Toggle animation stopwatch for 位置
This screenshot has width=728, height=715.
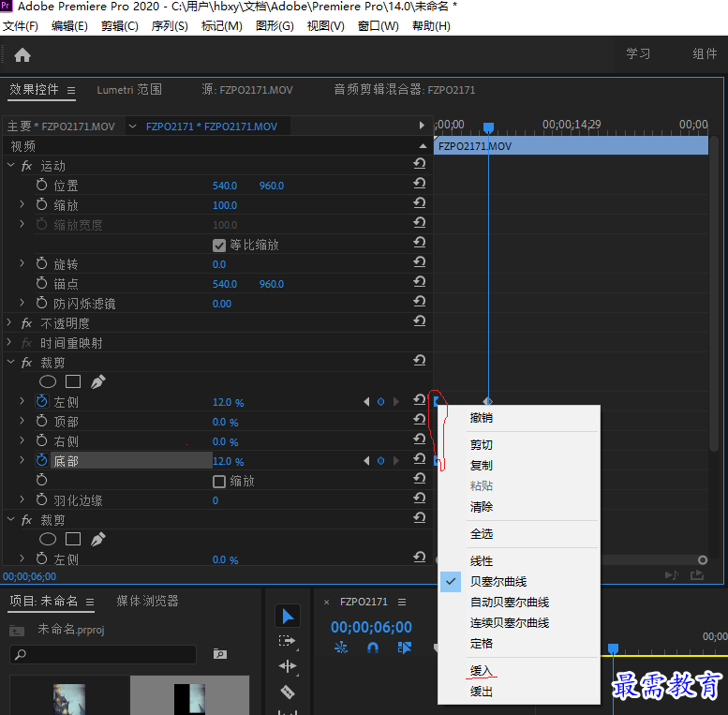click(42, 185)
